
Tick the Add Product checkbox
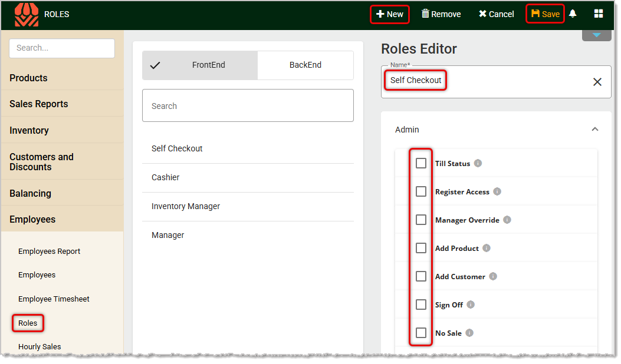pyautogui.click(x=421, y=248)
